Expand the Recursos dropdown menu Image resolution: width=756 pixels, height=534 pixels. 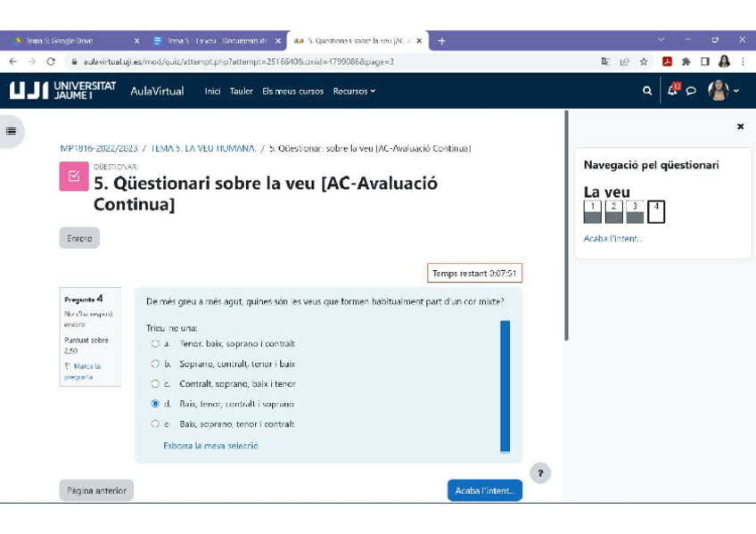(354, 91)
